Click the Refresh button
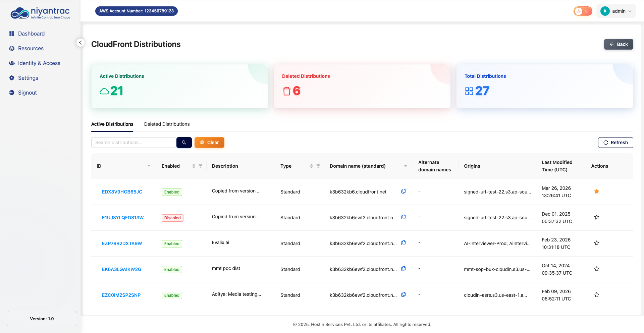The width and height of the screenshot is (644, 333). tap(615, 143)
